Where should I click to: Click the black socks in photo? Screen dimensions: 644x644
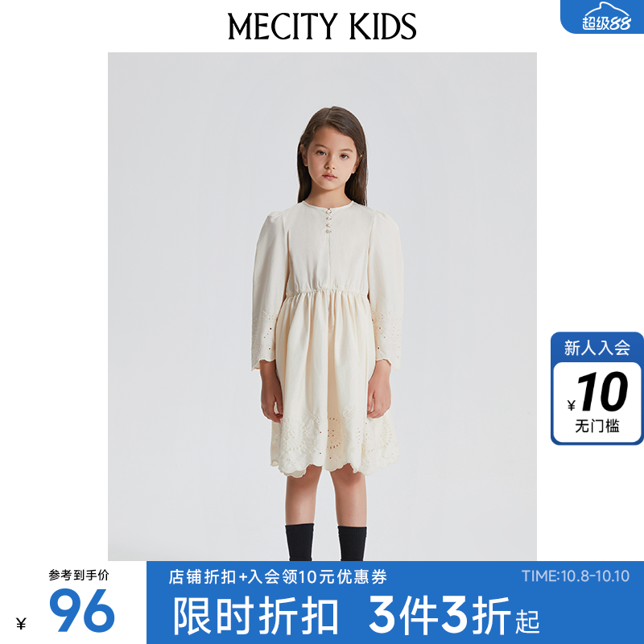[x=326, y=542]
